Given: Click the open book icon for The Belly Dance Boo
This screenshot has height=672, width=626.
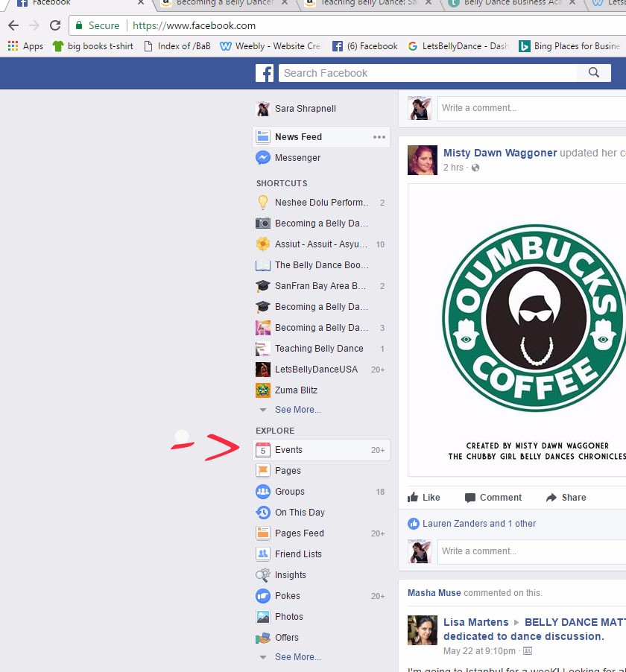Looking at the screenshot, I should (263, 265).
